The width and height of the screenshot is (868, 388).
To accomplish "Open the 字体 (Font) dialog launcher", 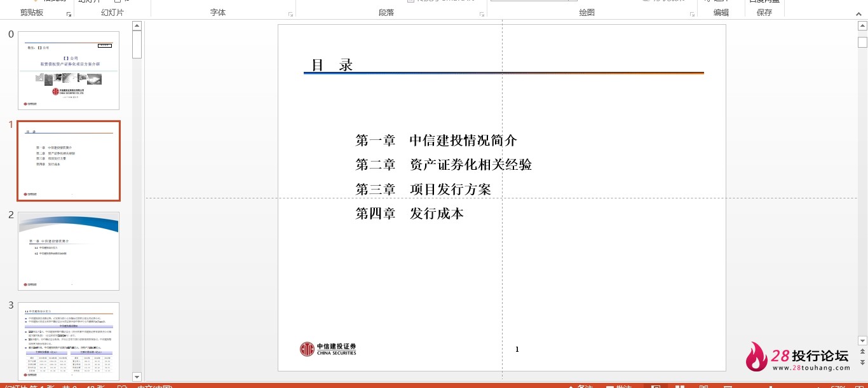I will (290, 13).
